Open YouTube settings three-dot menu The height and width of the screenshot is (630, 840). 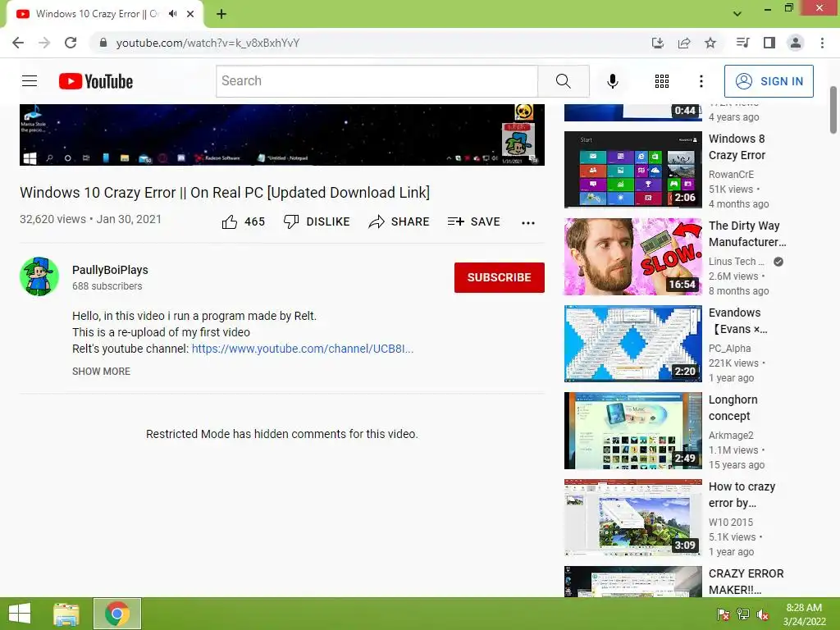pos(701,81)
